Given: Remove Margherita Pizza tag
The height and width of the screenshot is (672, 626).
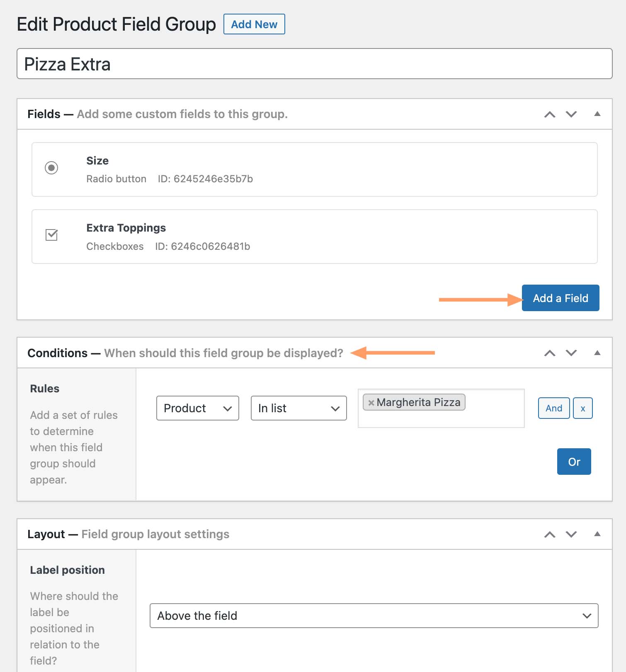Looking at the screenshot, I should coord(371,402).
